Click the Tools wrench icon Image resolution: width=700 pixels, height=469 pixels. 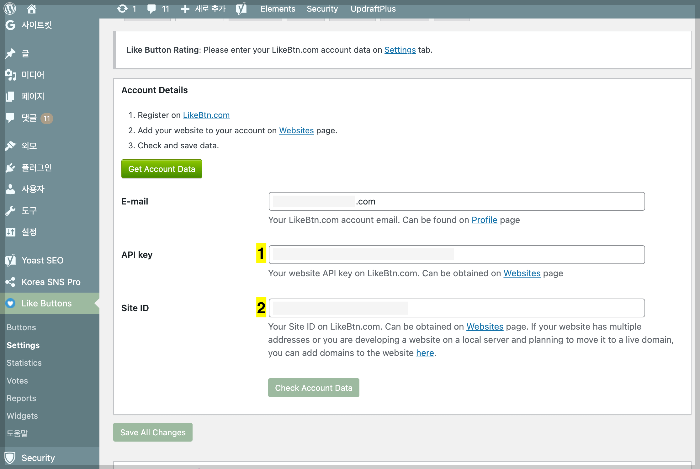tap(10, 211)
